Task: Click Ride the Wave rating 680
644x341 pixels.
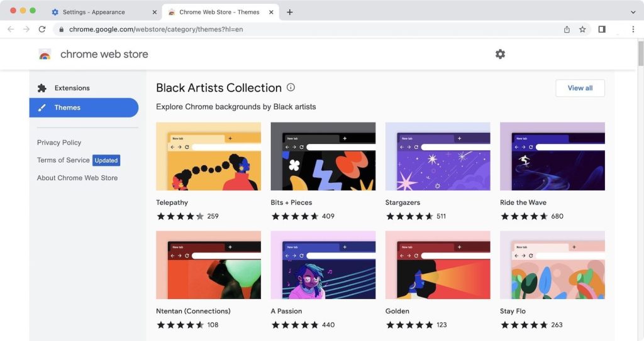Action: [x=531, y=216]
